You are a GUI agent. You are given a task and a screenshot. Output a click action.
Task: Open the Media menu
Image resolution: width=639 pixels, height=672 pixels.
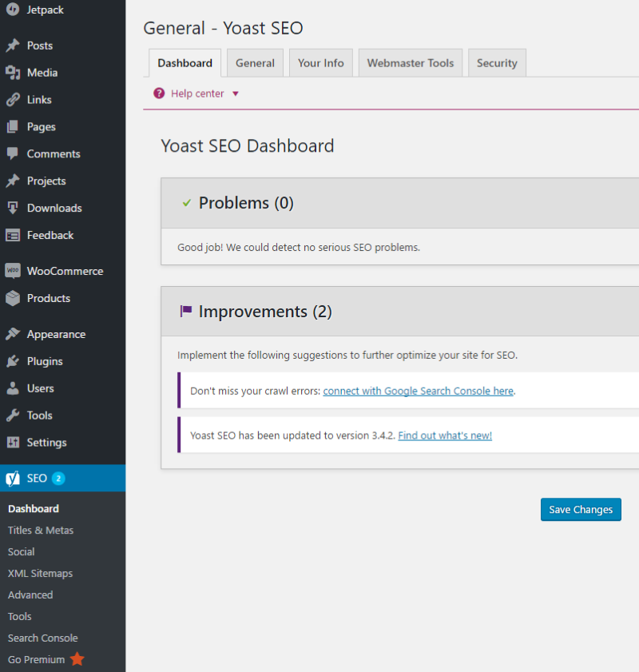click(42, 73)
